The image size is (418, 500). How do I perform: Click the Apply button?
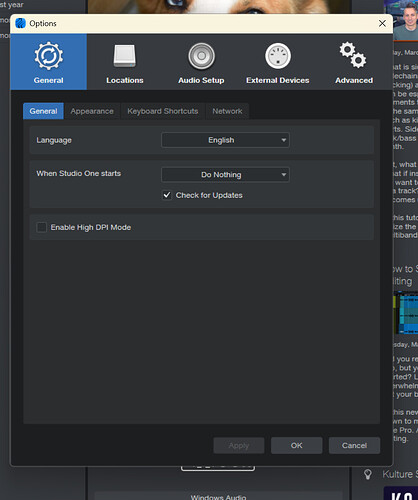(x=239, y=445)
